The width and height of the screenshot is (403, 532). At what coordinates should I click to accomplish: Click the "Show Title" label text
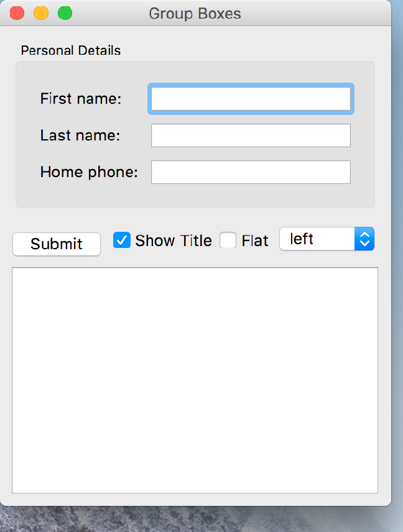(173, 241)
